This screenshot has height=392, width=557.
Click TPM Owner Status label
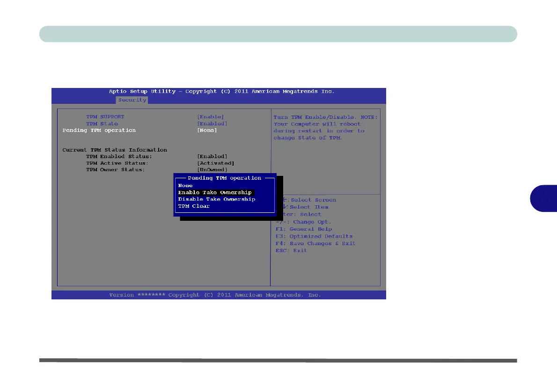point(116,170)
